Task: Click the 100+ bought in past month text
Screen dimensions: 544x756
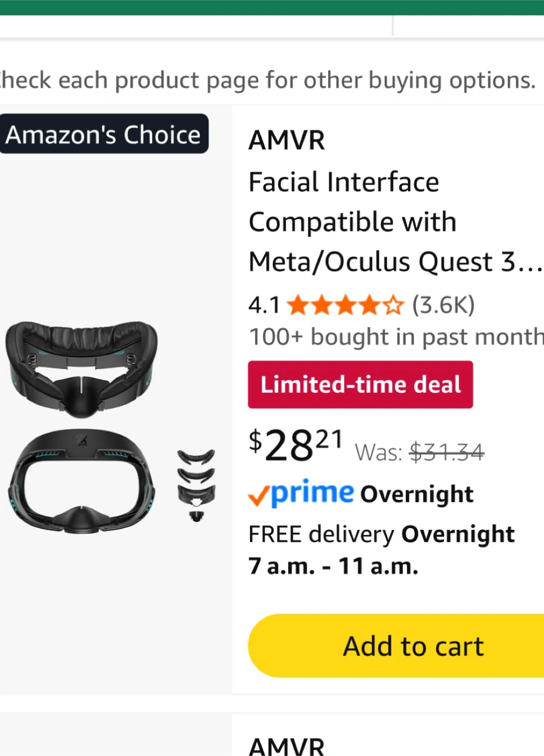Action: pos(396,337)
